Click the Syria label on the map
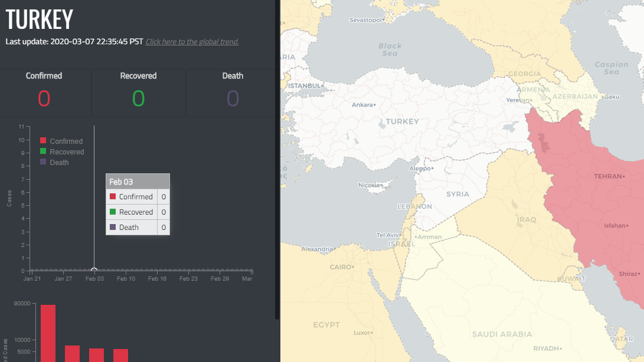Image resolution: width=644 pixels, height=362 pixels. click(x=457, y=194)
